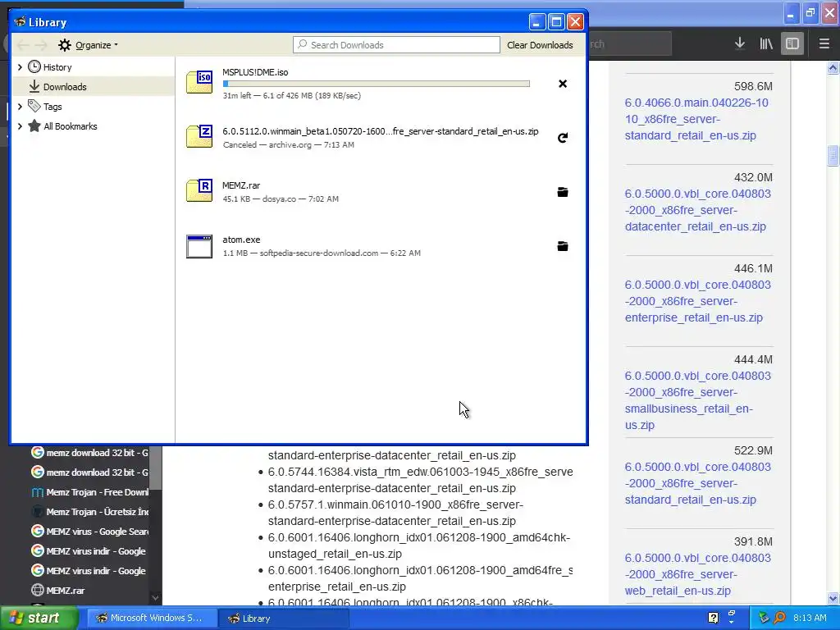Click the History clock icon

34,66
